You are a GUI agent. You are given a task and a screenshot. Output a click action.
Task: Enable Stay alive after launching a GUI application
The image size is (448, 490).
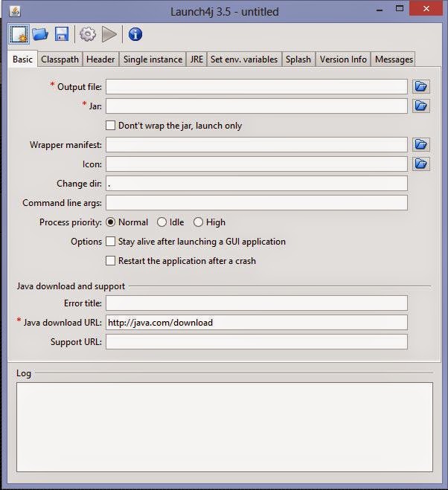pyautogui.click(x=110, y=241)
